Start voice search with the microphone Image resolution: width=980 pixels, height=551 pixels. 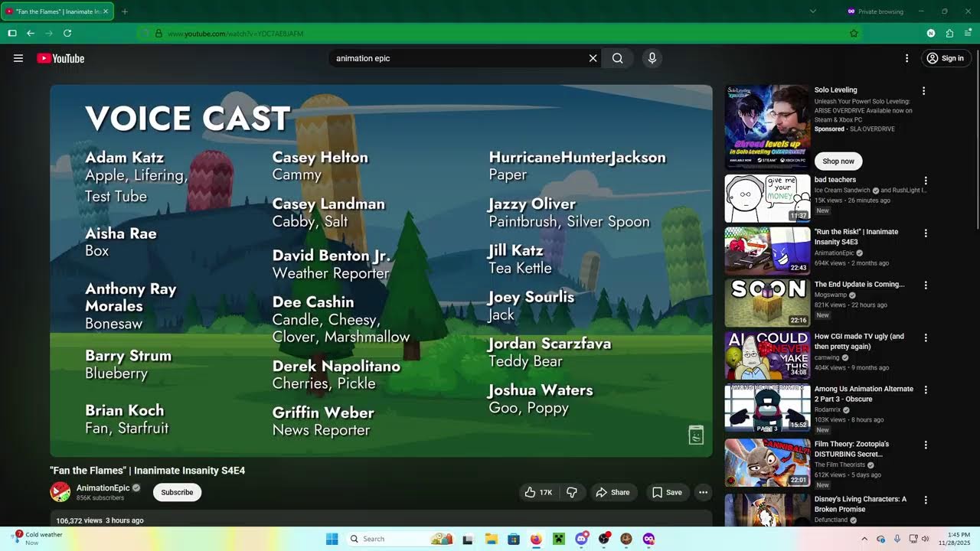pos(652,58)
